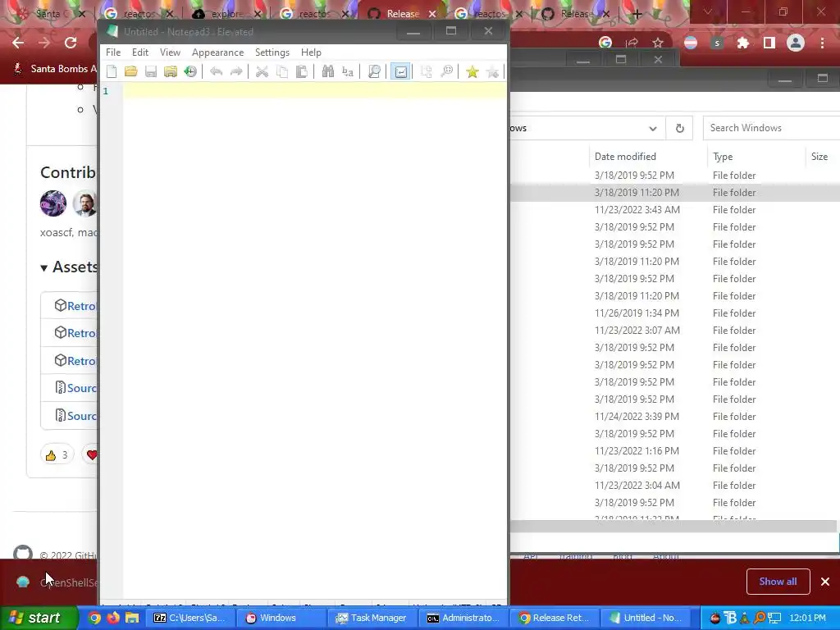The width and height of the screenshot is (840, 630).
Task: Open Chrome's side panel icon
Action: click(x=769, y=43)
